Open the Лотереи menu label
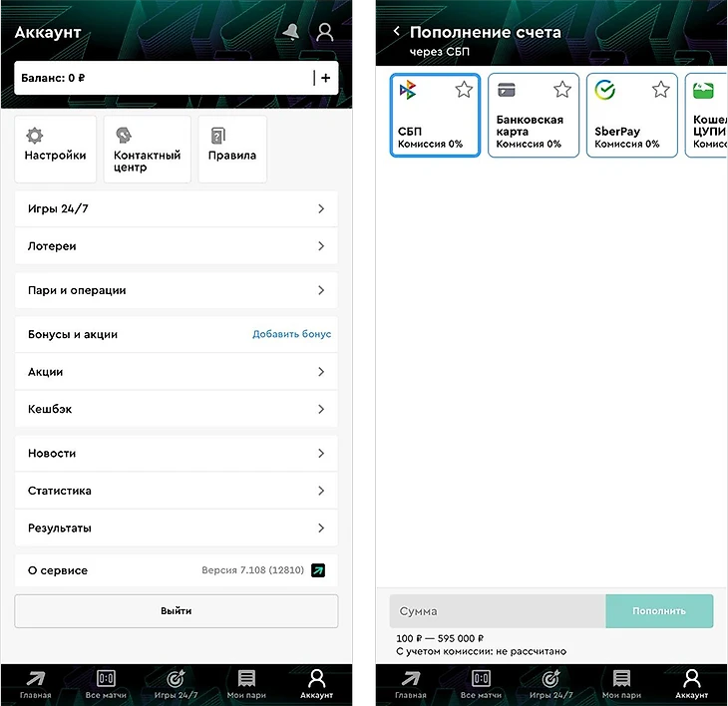This screenshot has height=706, width=728. point(52,246)
